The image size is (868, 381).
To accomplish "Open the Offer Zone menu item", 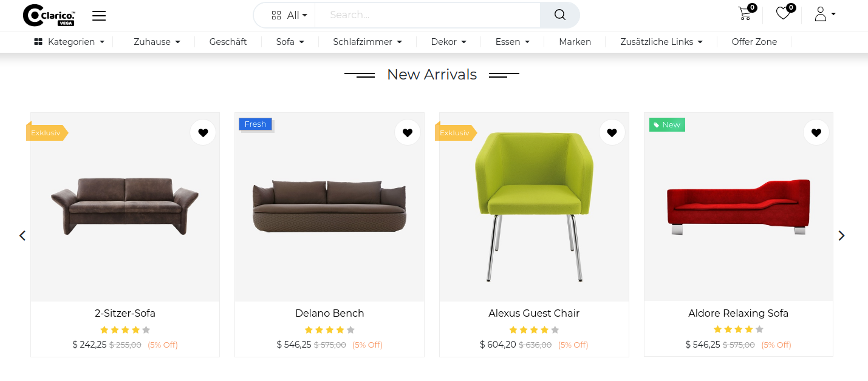I will point(754,42).
